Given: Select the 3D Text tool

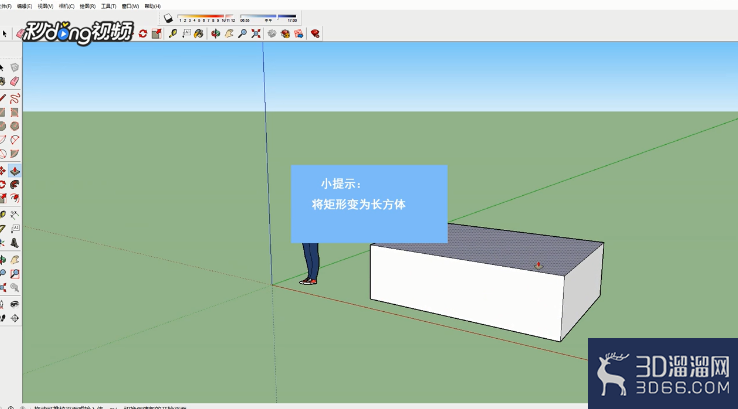Looking at the screenshot, I should 15,243.
